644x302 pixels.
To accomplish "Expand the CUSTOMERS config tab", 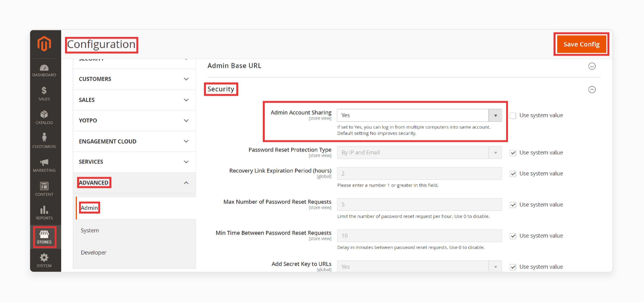I will click(x=134, y=79).
